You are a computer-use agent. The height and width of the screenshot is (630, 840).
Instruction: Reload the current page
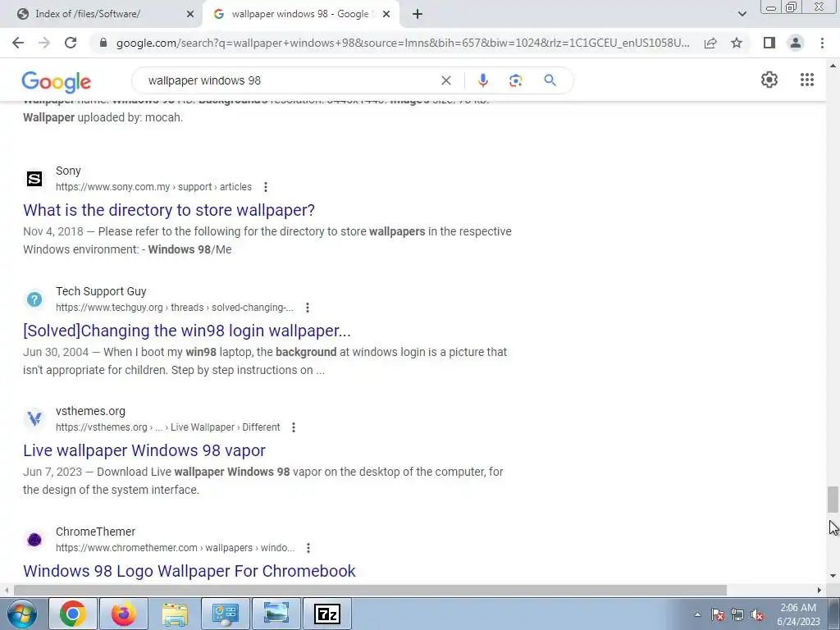71,43
